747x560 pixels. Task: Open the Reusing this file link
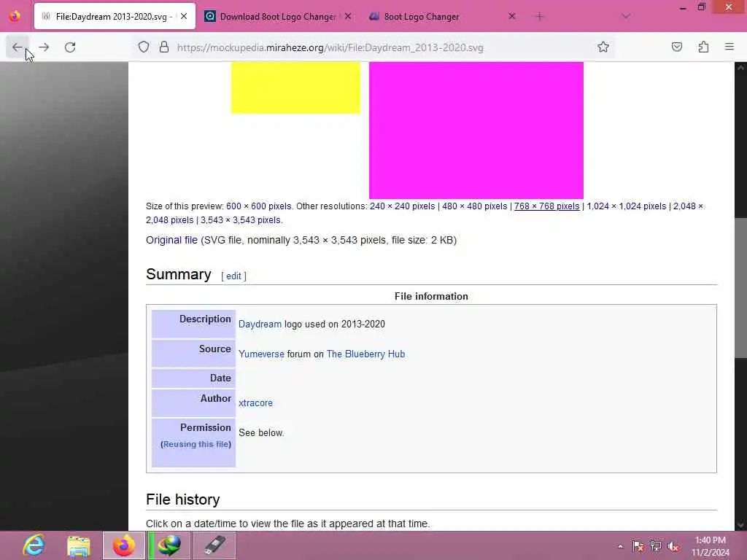point(196,444)
